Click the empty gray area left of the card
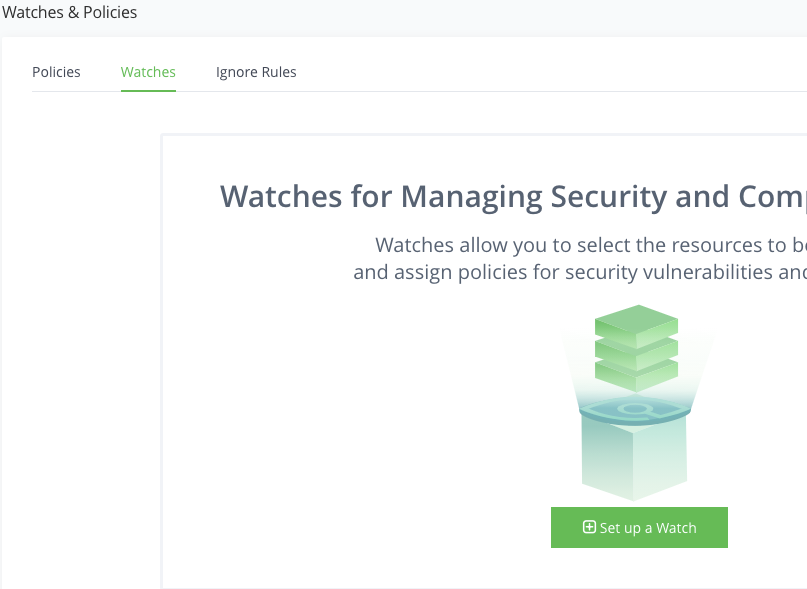 [80, 350]
